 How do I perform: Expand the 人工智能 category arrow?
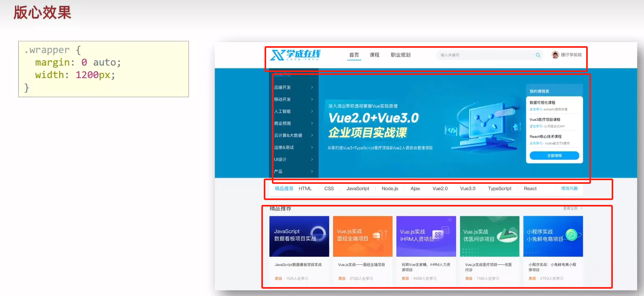click(312, 111)
